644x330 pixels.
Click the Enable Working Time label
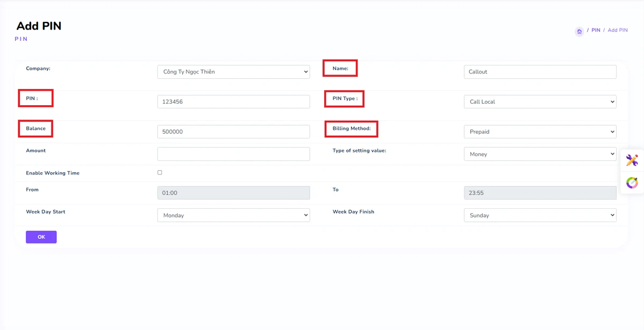point(53,173)
